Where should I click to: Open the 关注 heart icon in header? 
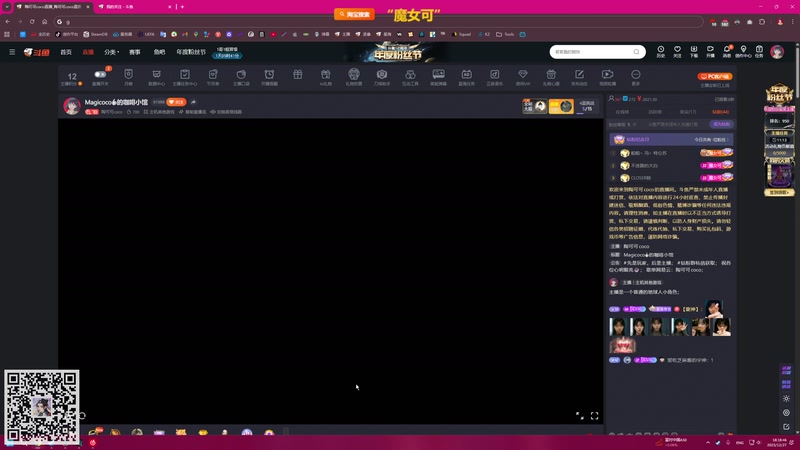pos(677,52)
